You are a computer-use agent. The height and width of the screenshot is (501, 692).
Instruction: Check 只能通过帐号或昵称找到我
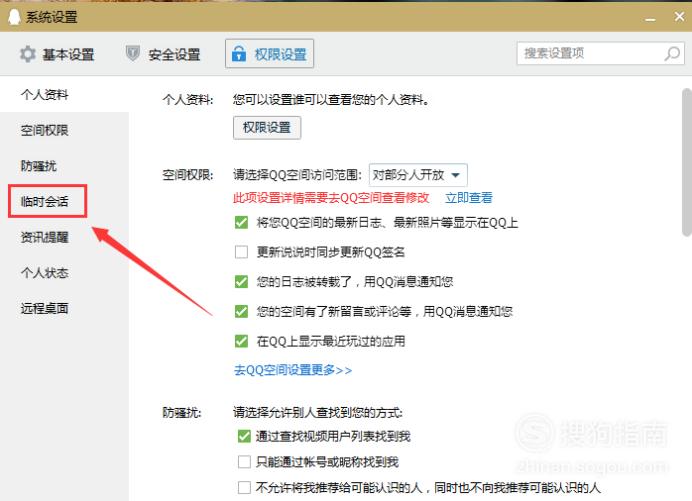(x=244, y=462)
